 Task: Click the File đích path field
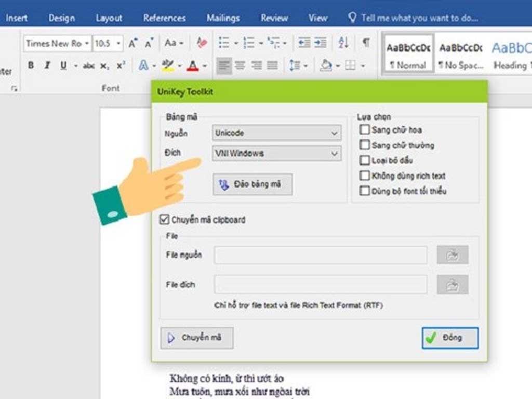pos(321,284)
